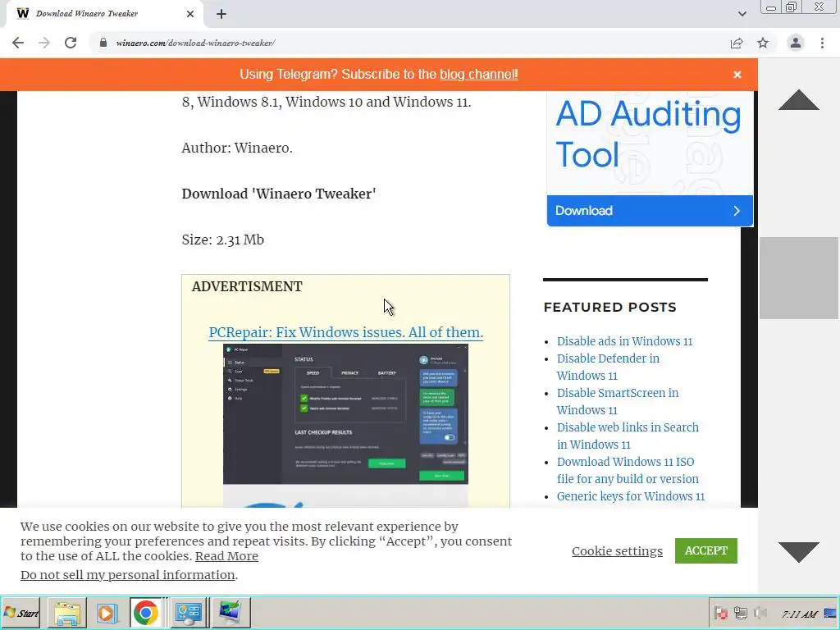Click the scrollbar up arrow
This screenshot has height=630, width=840.
799,99
